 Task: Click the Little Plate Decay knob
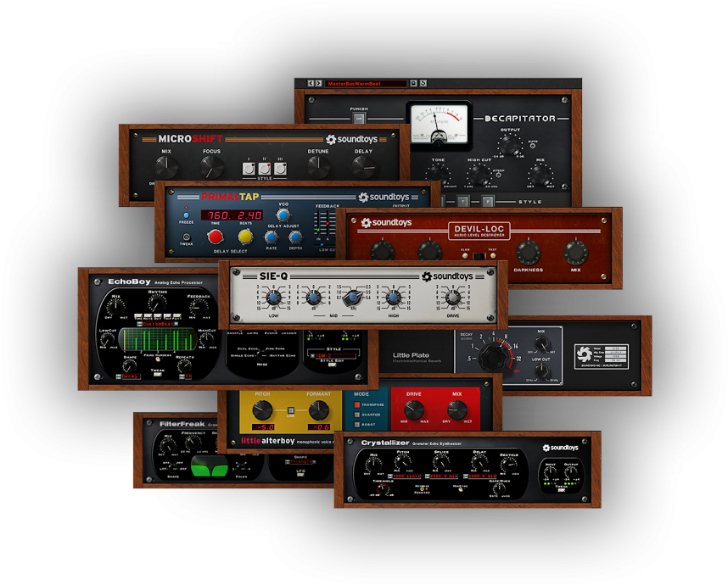click(493, 357)
